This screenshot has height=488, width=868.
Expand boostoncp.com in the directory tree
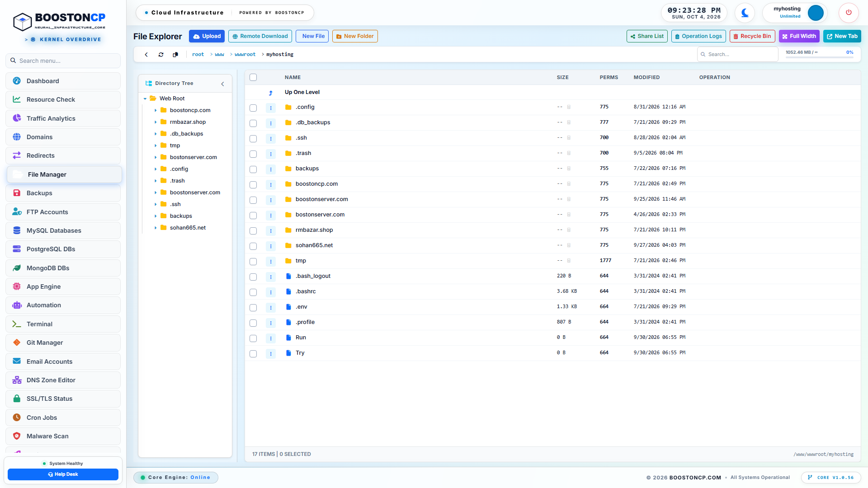pyautogui.click(x=156, y=110)
